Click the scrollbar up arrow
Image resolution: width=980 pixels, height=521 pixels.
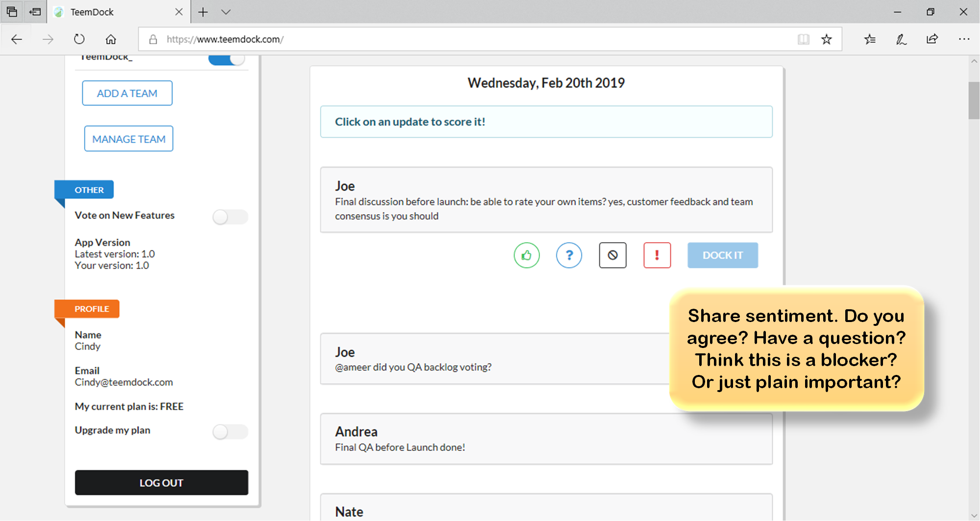[974, 61]
